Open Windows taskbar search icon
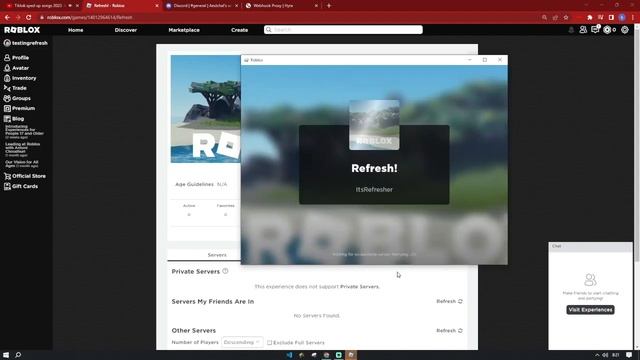640x360 pixels. 18,355
